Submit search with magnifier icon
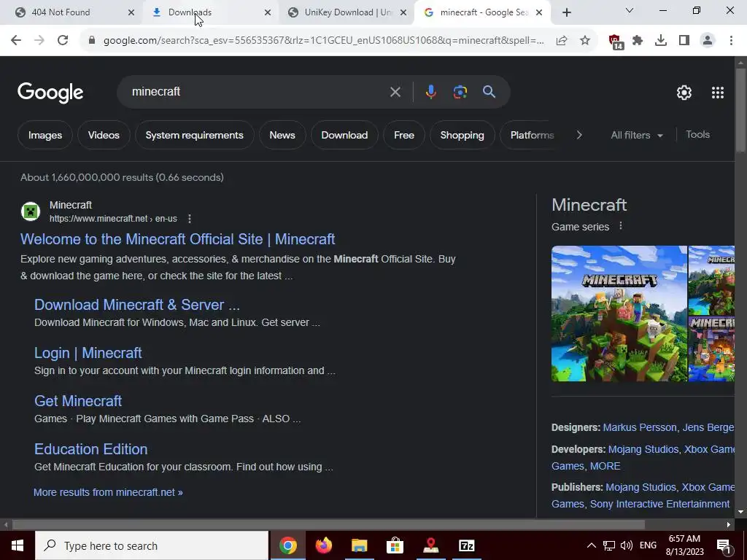 pos(489,92)
